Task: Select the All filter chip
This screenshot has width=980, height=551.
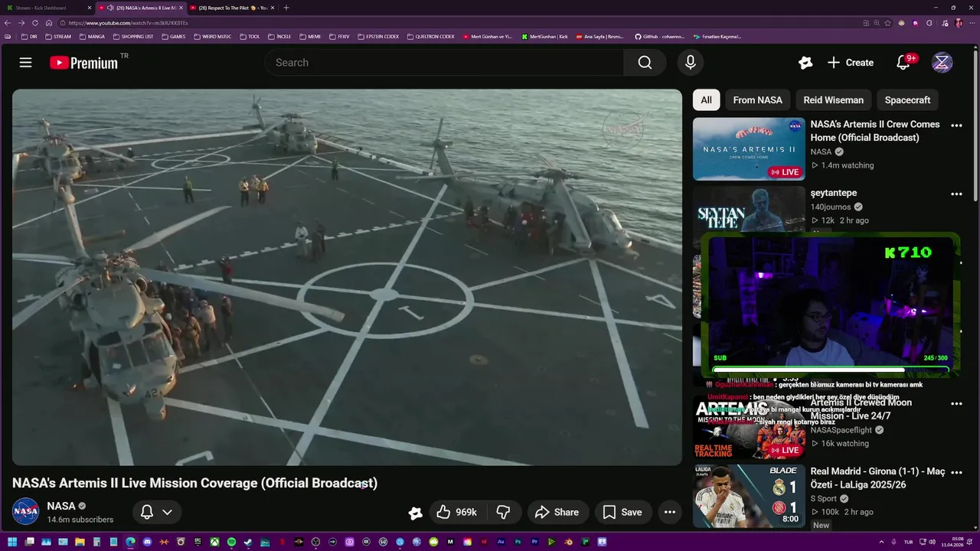Action: click(706, 100)
